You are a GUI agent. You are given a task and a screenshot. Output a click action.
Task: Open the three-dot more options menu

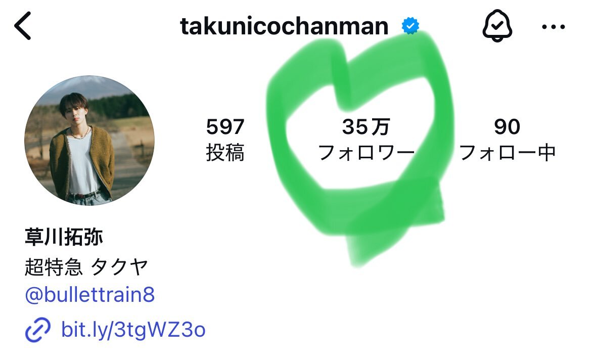pyautogui.click(x=554, y=27)
